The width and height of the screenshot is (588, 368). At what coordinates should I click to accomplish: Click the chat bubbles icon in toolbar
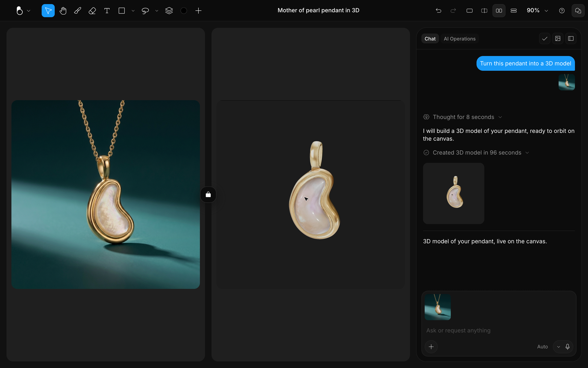[x=578, y=10]
